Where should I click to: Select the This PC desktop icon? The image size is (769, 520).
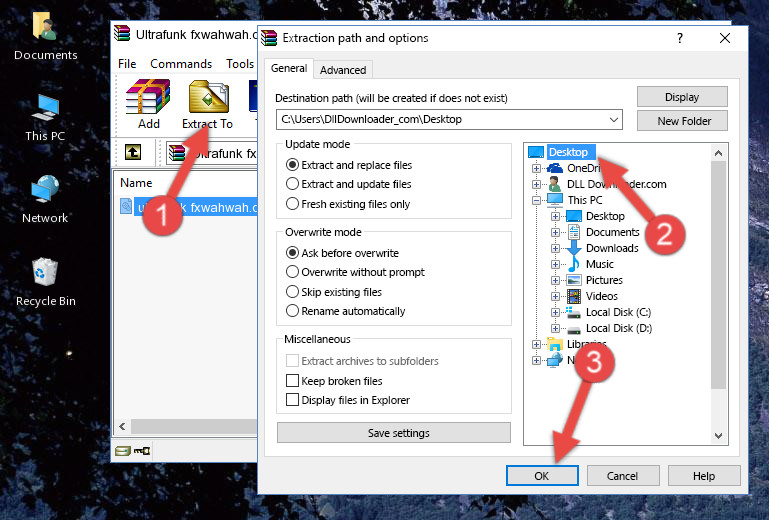45,118
